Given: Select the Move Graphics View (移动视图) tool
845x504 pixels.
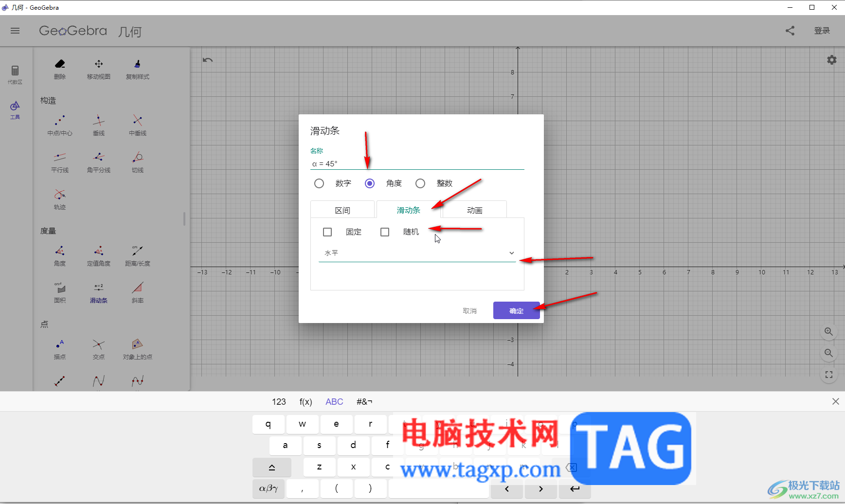Looking at the screenshot, I should point(99,69).
